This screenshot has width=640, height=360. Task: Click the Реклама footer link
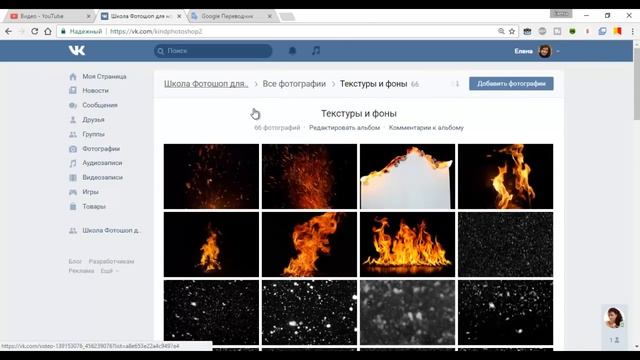[81, 271]
